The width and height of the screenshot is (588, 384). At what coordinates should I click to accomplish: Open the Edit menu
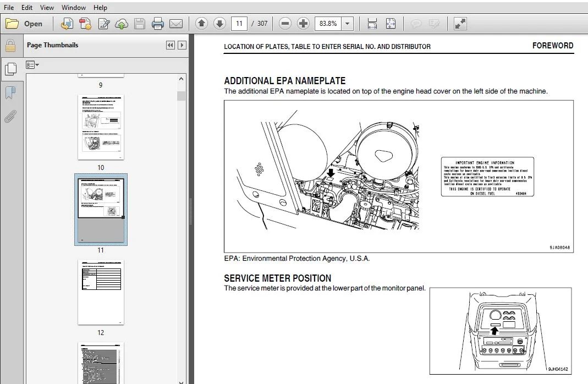(x=26, y=8)
